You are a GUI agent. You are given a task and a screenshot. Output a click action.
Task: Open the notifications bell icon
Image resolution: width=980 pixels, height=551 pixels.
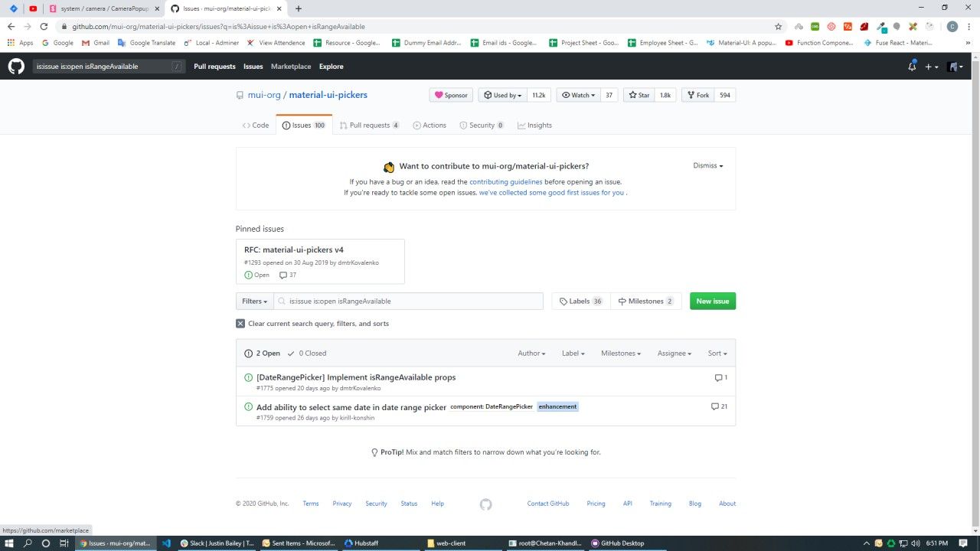click(912, 67)
